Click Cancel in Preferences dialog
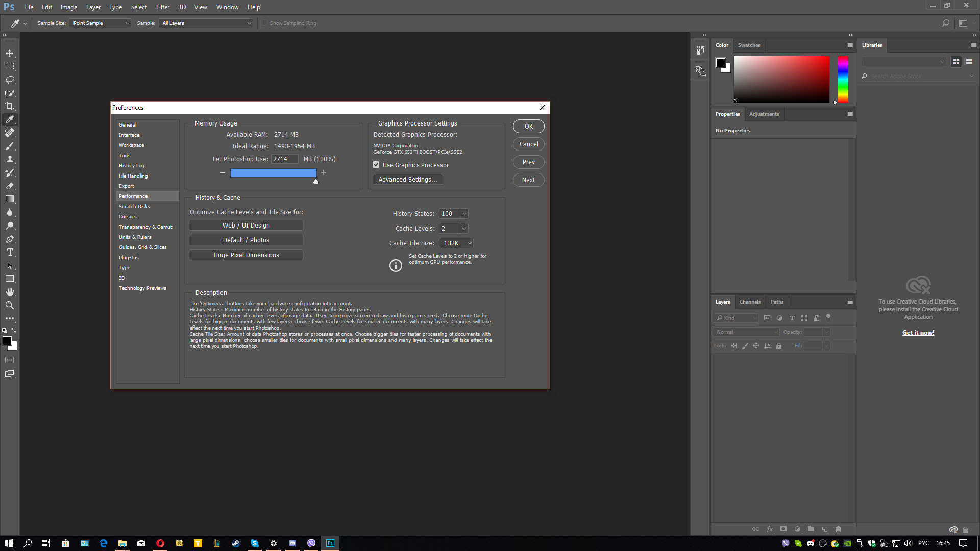 point(529,144)
